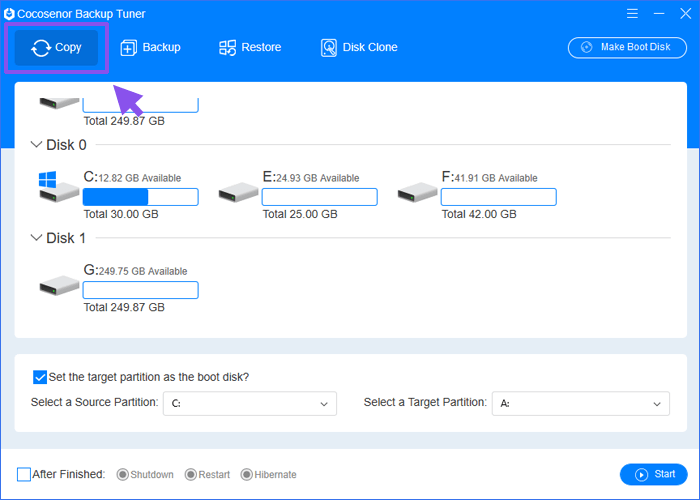Click the 'Total 42.00 GB' text
The height and width of the screenshot is (500, 700).
click(479, 214)
